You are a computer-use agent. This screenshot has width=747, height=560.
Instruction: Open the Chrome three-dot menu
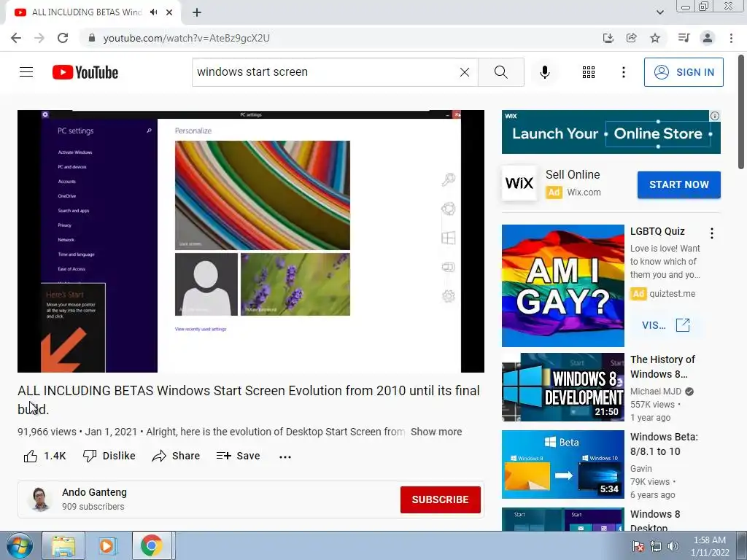coord(731,38)
